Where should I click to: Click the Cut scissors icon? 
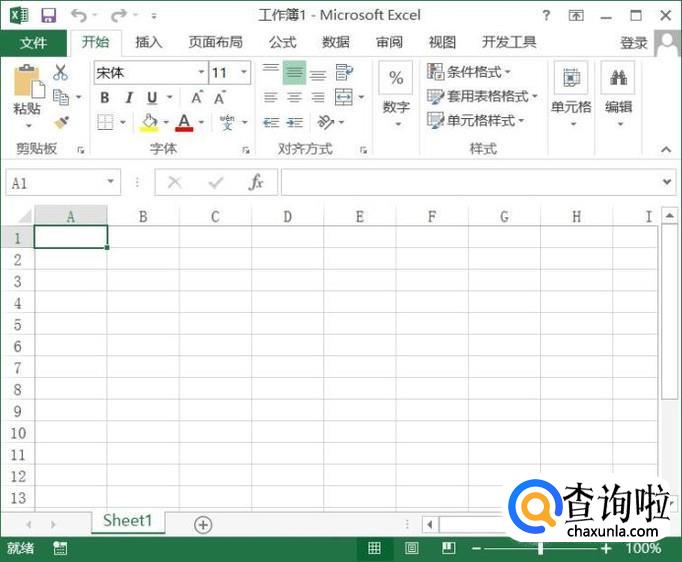click(60, 72)
